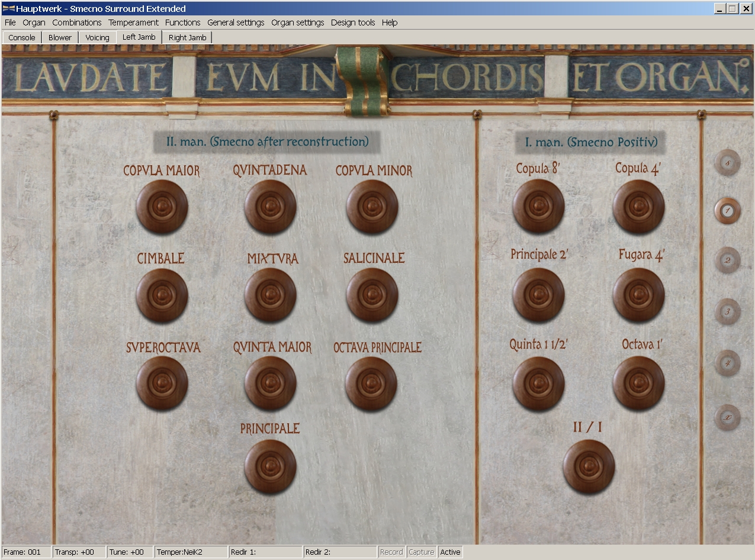
Task: Pull the Principale 2' stop knob
Action: pos(538,295)
